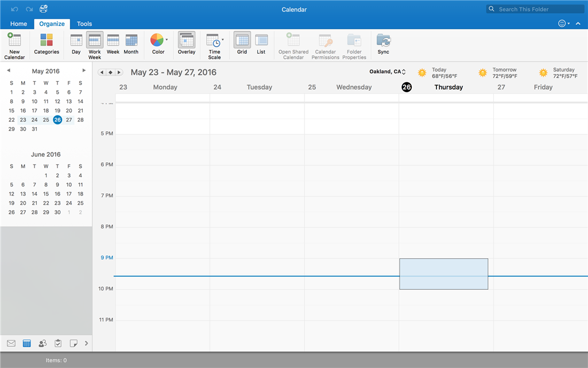
Task: Jump to today with the diamond button
Action: (x=110, y=72)
